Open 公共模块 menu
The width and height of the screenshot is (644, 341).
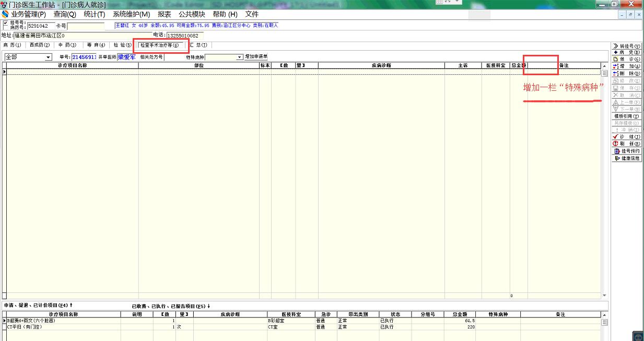(192, 14)
